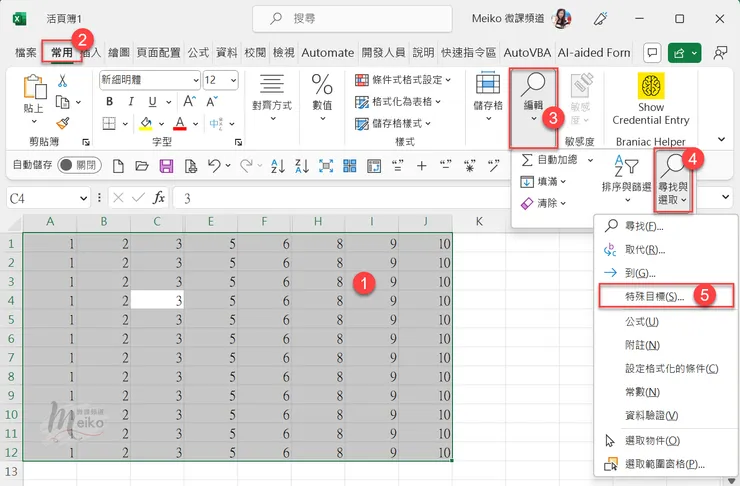Viewport: 740px width, 486px height.
Task: Click the search box in title bar
Action: pos(352,19)
